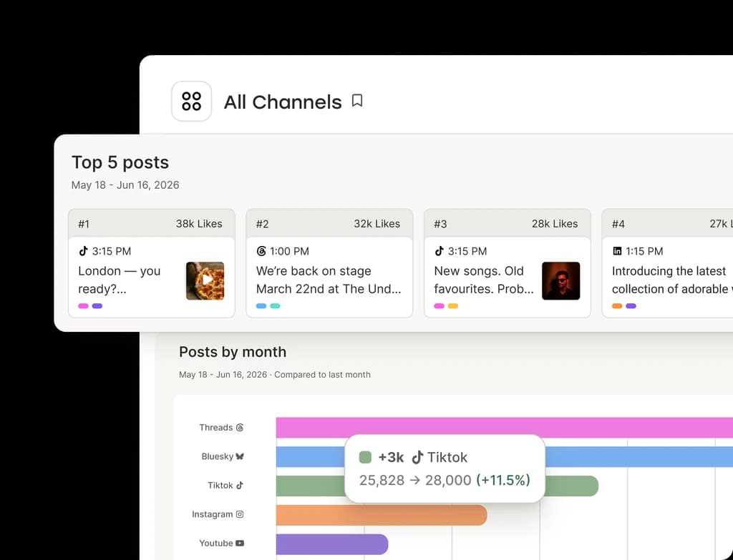733x560 pixels.
Task: Click '38k Likes' on post #1
Action: [x=199, y=224]
